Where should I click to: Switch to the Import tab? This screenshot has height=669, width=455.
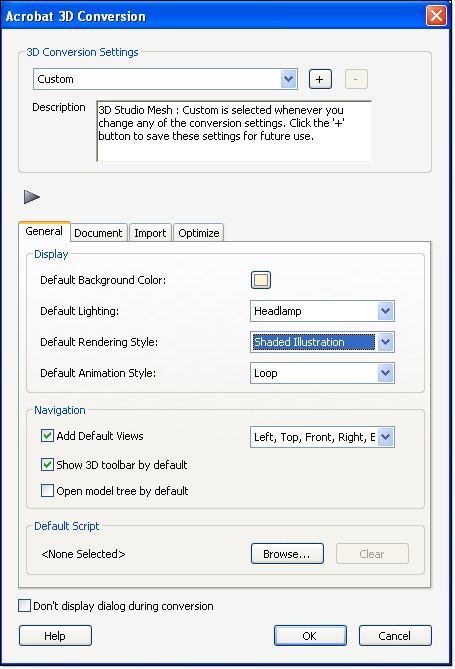(150, 233)
